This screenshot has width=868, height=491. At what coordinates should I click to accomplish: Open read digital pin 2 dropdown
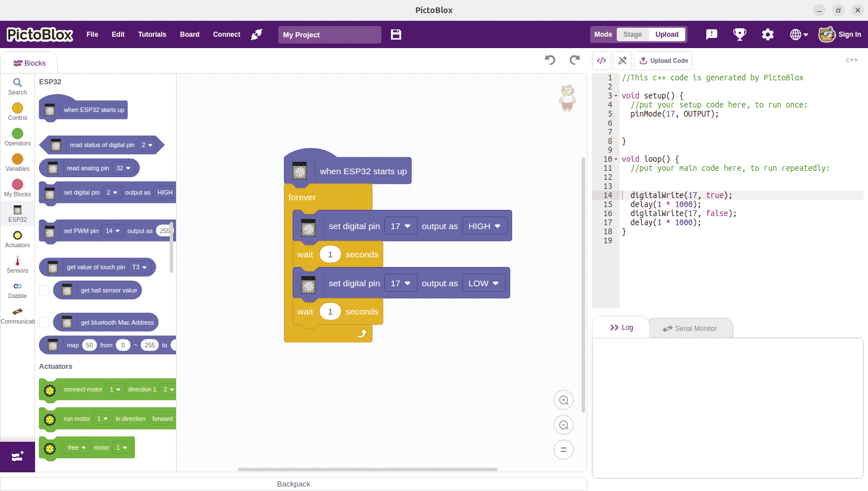click(147, 145)
